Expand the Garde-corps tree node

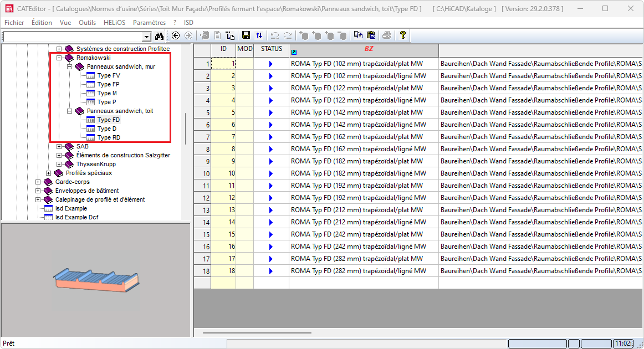tap(38, 182)
